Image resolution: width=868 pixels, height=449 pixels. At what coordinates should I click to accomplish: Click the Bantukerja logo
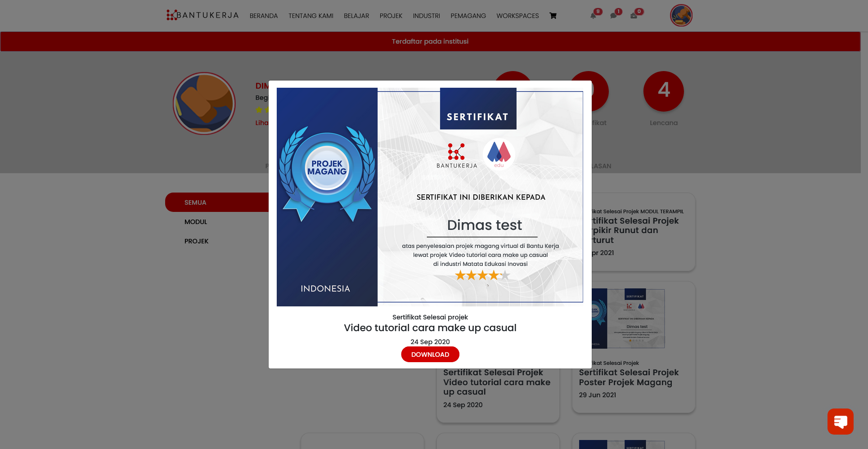point(202,15)
